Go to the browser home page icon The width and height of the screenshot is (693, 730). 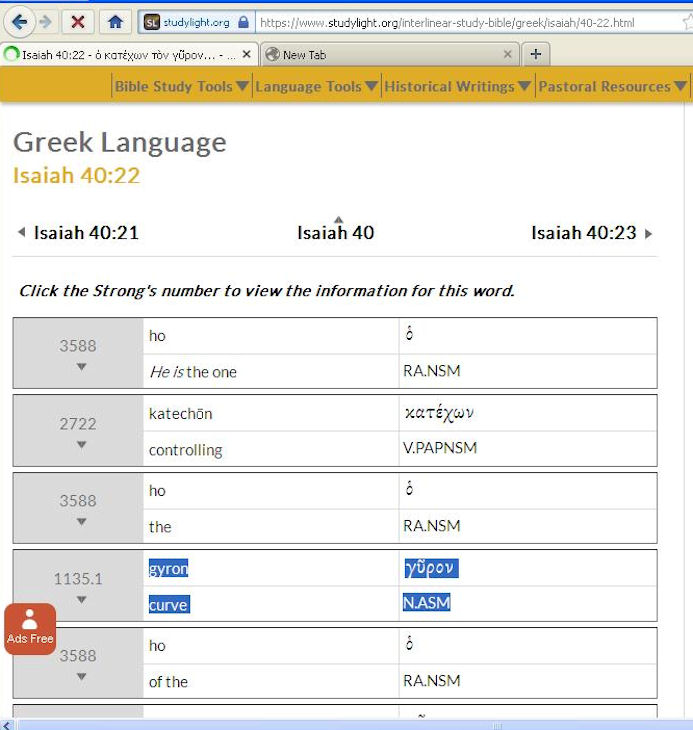(115, 21)
